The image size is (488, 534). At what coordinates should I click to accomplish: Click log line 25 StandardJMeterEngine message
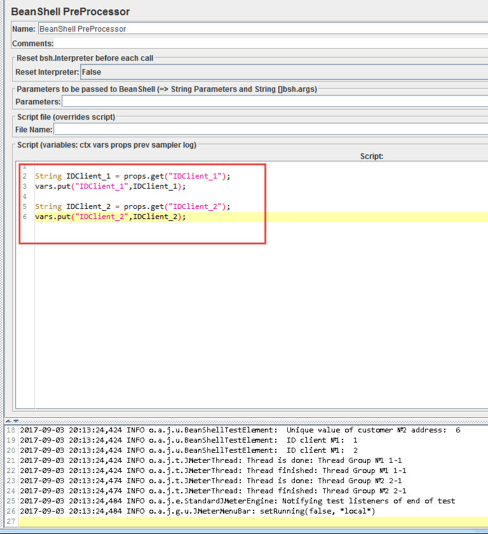237,501
